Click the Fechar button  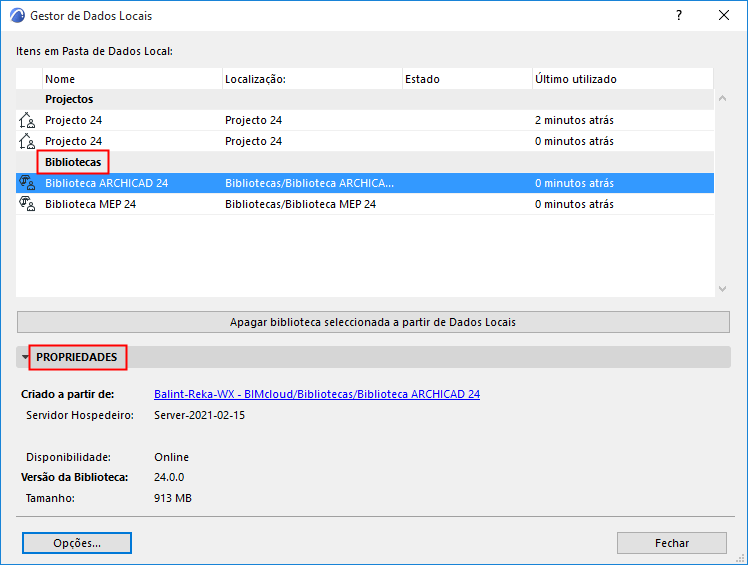click(x=672, y=543)
